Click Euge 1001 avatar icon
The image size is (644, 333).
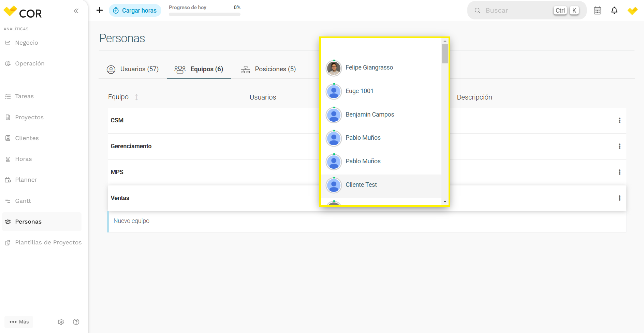pos(334,92)
